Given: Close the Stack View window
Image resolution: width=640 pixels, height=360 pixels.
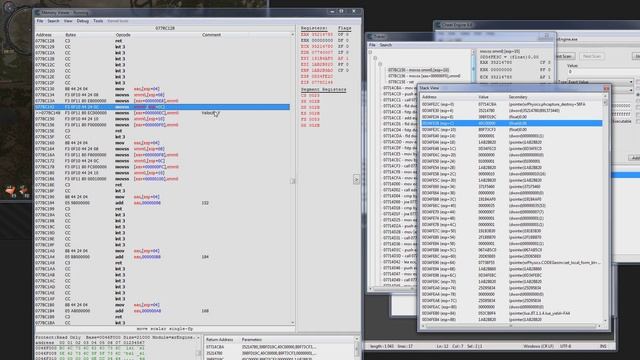Looking at the screenshot, I should coord(606,88).
